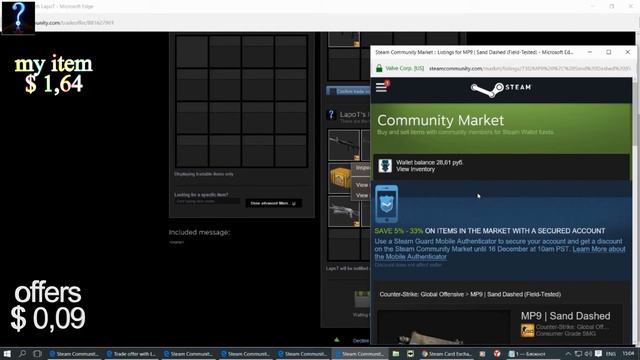Click the ENG language indicator
Screen dimensions: 640x360
pyautogui.click(x=610, y=353)
